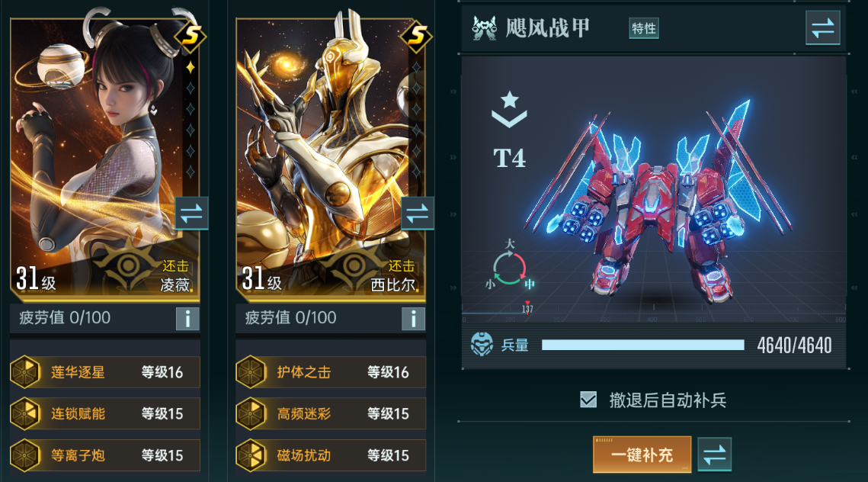The height and width of the screenshot is (482, 868).
Task: Click the 莲华逐星 skill hexagon icon
Action: pos(25,371)
